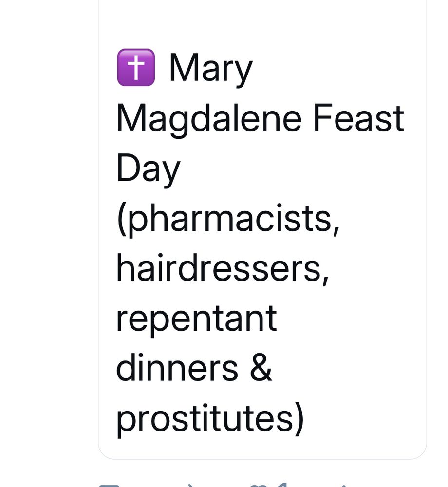This screenshot has height=487, width=448.
Task: Click the word Mary next to the cross
Action: click(x=211, y=70)
